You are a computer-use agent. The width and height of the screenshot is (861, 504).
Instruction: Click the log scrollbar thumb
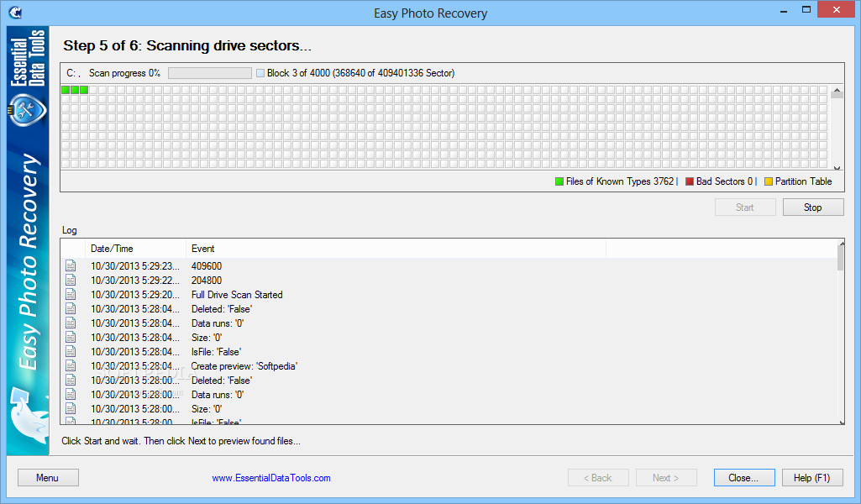(841, 258)
